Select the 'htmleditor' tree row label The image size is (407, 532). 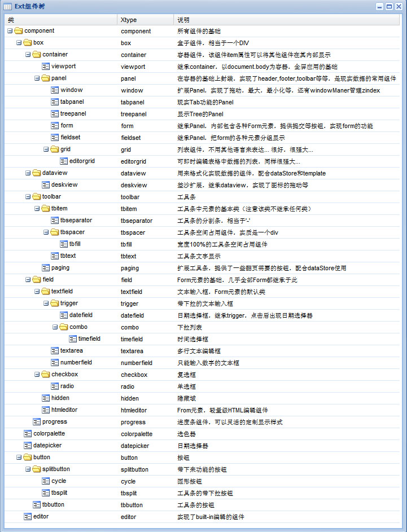(x=64, y=410)
